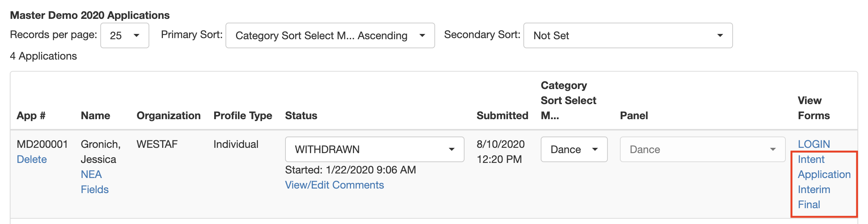Click View/Edit Comments link
The image size is (868, 224).
pos(334,185)
